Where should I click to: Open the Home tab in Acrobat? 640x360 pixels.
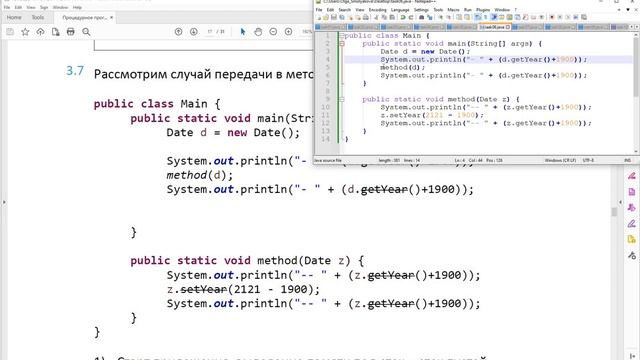pos(14,18)
